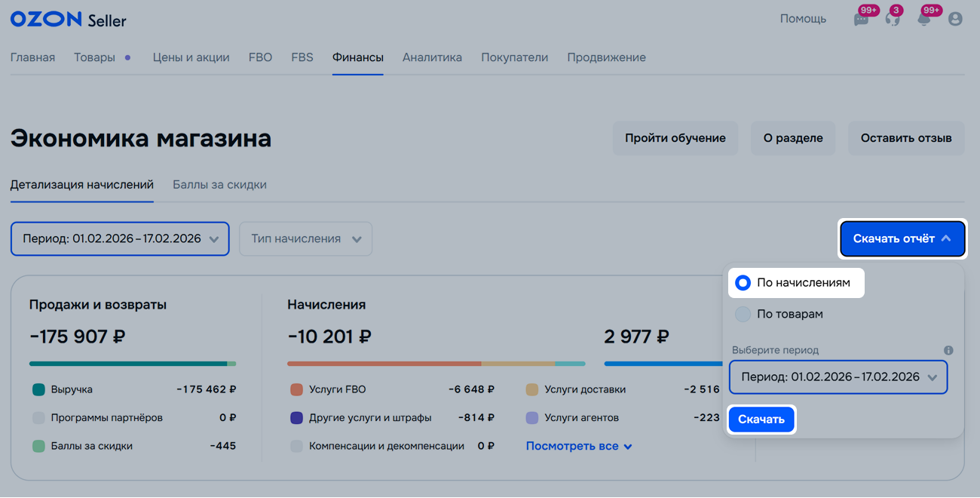Open the user profile avatar icon

[x=955, y=20]
